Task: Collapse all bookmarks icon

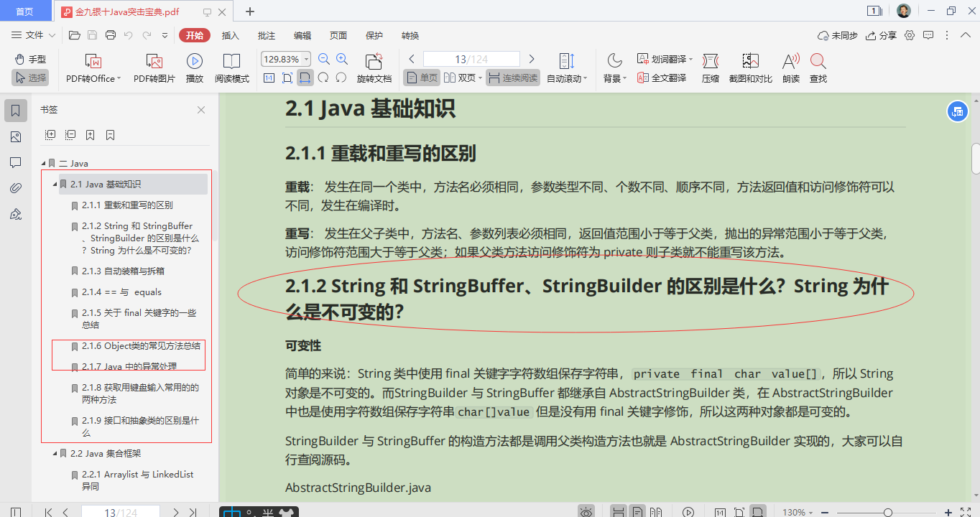Action: [70, 135]
